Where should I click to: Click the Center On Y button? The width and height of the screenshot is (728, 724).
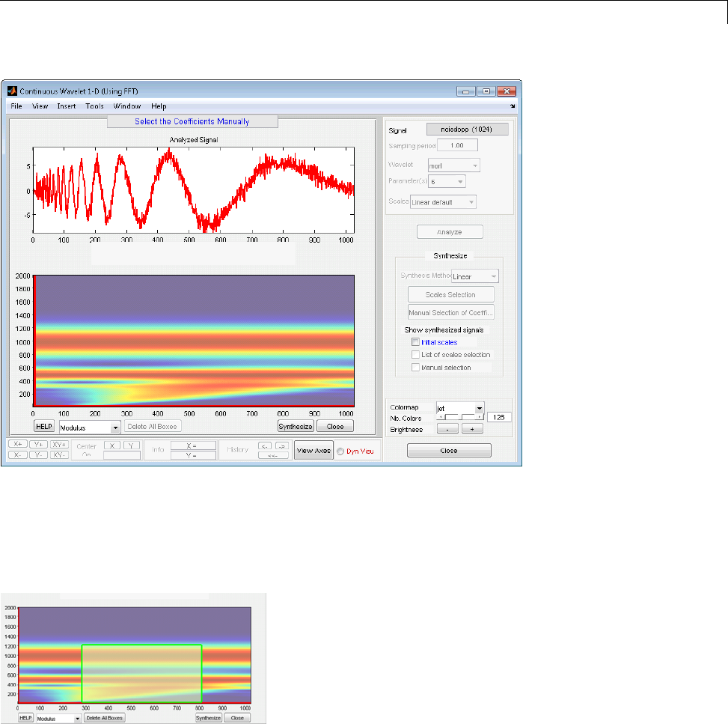tap(132, 445)
